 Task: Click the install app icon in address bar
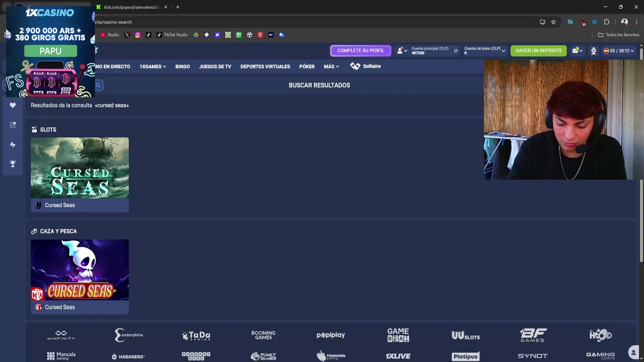(x=542, y=22)
